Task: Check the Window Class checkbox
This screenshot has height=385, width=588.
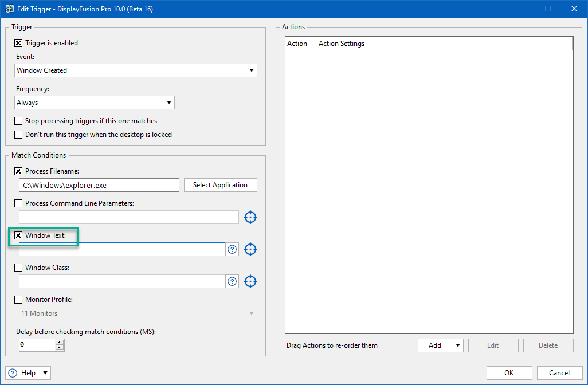Action: [x=18, y=268]
